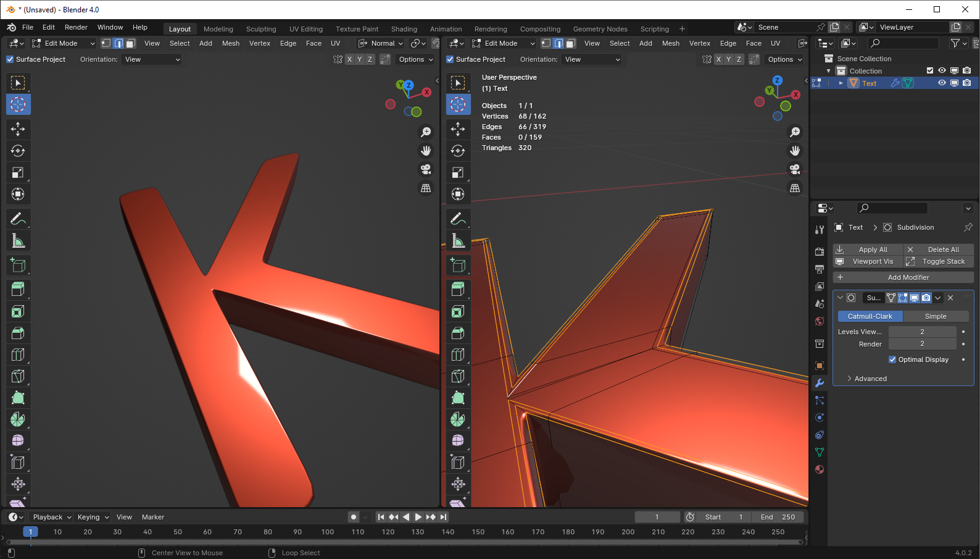Toggle Collection eye visibility icon

[942, 70]
